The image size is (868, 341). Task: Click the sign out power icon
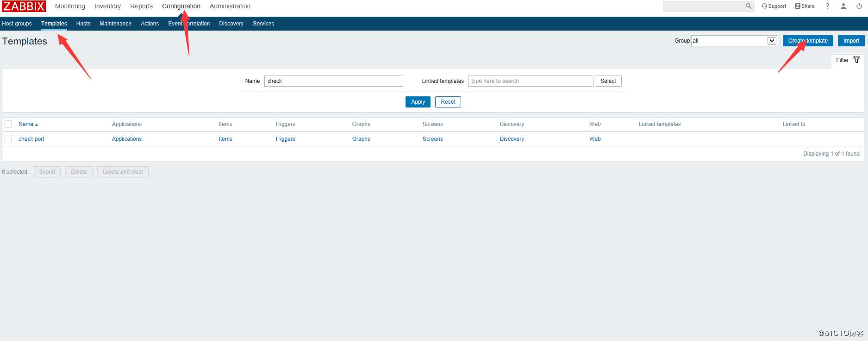859,6
